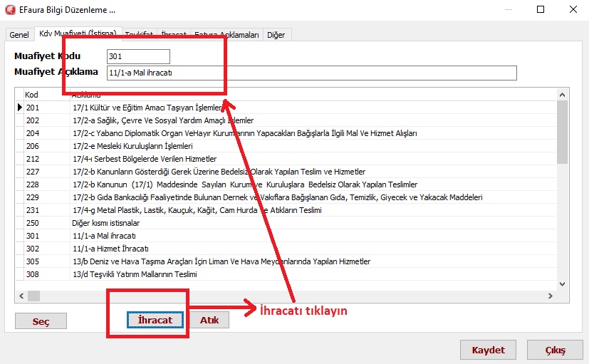Viewport: 589px width, 364px height.
Task: Select row 301 Mal ihracatı
Action: (x=103, y=236)
